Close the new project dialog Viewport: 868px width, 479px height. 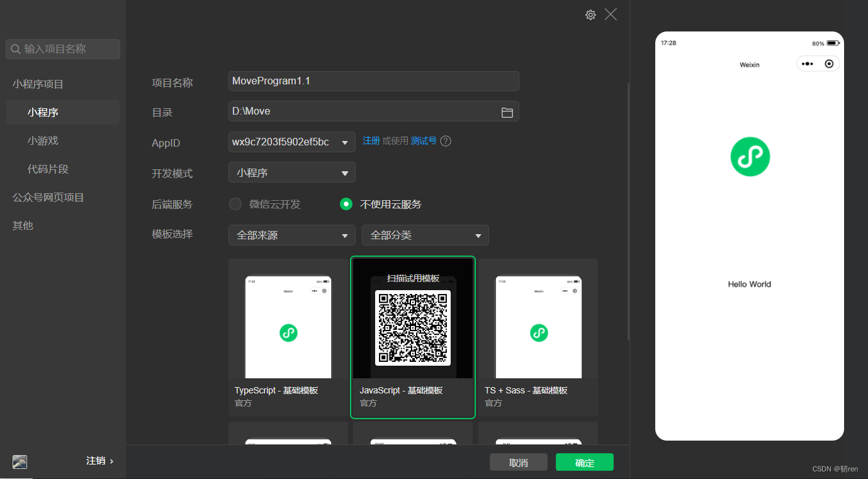611,14
